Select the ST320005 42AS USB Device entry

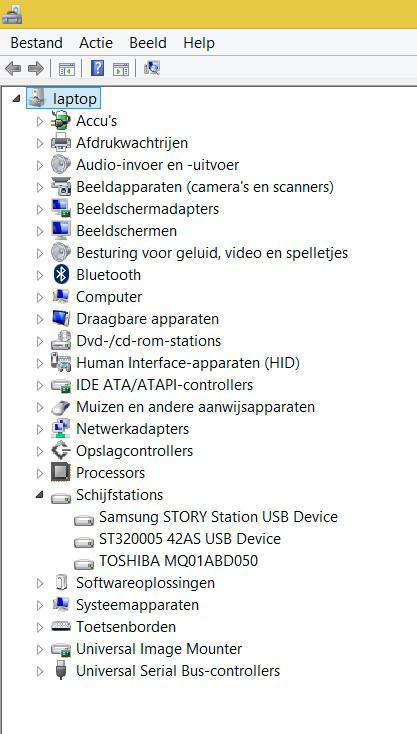pos(190,539)
